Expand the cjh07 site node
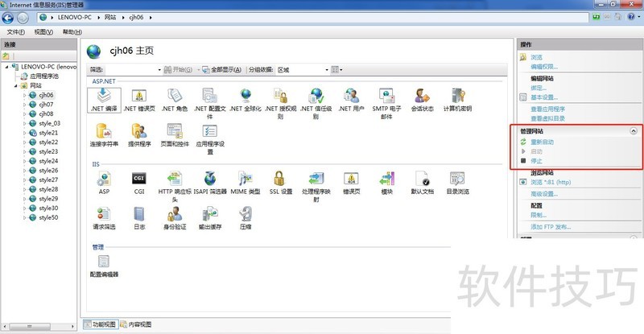Viewport: 644px width, 334px height. tap(24, 105)
